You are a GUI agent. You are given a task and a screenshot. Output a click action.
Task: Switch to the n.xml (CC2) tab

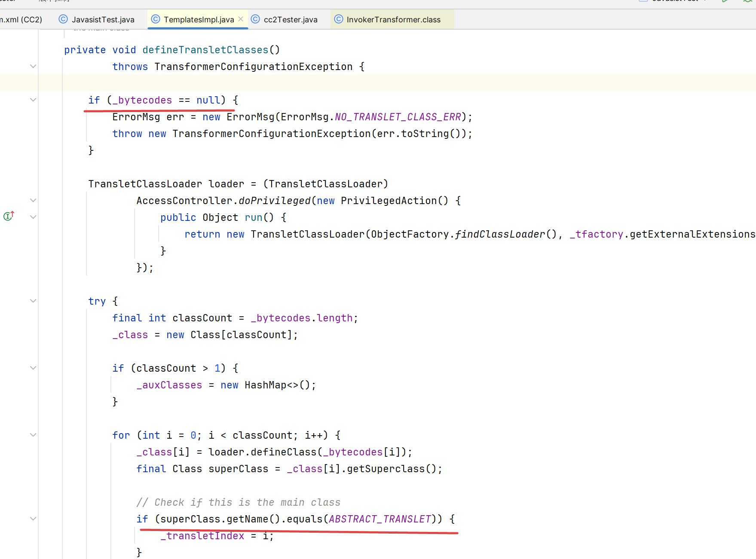(21, 20)
